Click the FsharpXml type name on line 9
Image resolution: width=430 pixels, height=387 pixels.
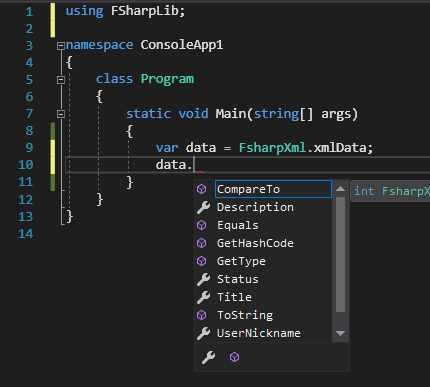point(272,148)
